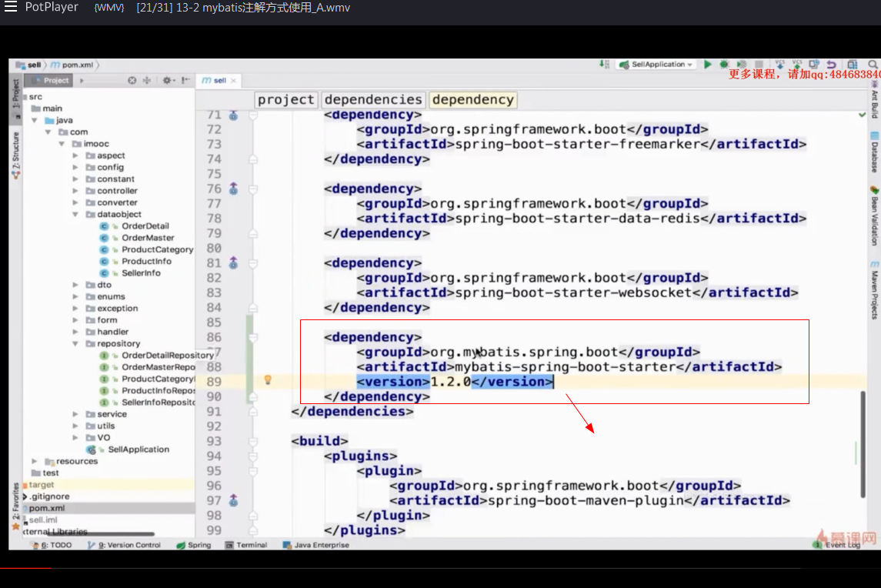The image size is (881, 588).
Task: Click the PotPlayer red seek progress bar
Action: pyautogui.click(x=25, y=568)
